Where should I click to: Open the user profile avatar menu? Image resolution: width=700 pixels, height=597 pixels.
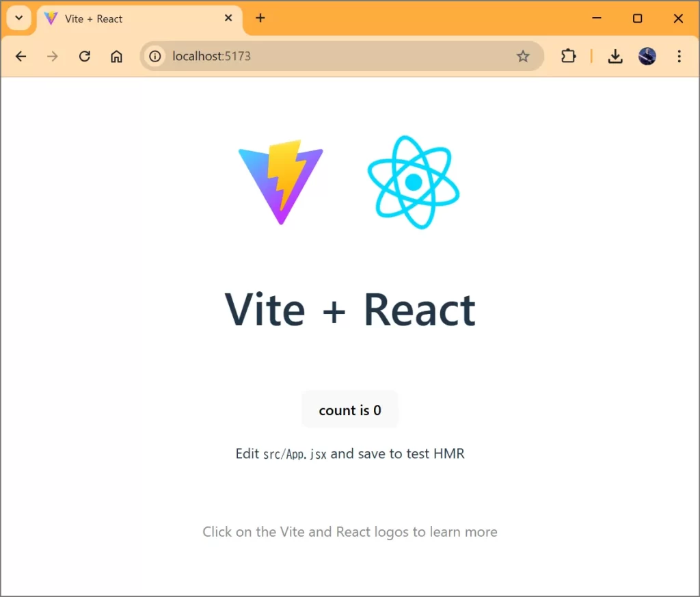tap(647, 56)
